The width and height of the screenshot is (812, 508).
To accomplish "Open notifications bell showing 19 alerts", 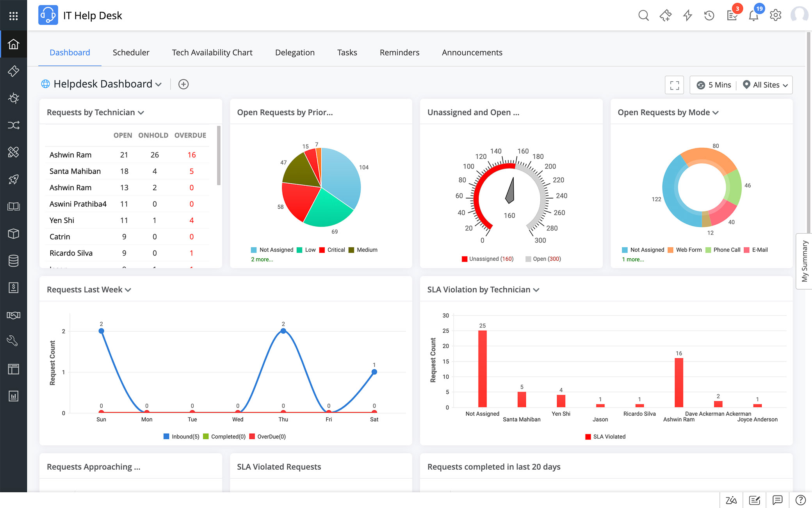I will point(753,16).
